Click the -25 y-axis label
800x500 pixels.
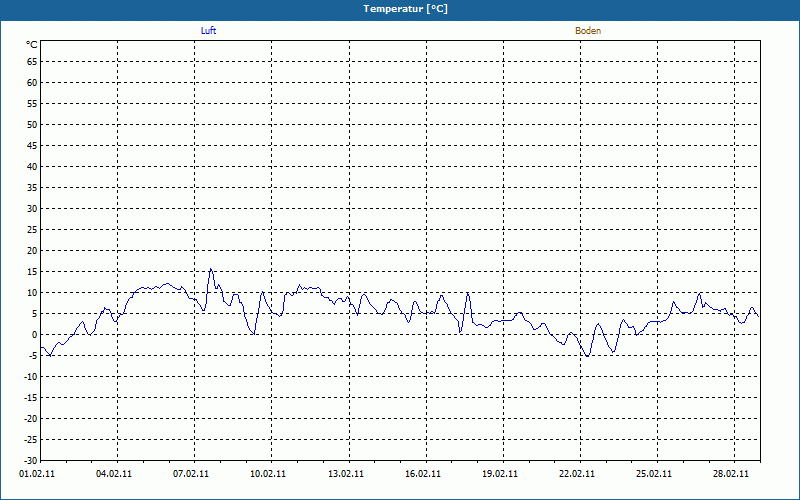pyautogui.click(x=31, y=439)
